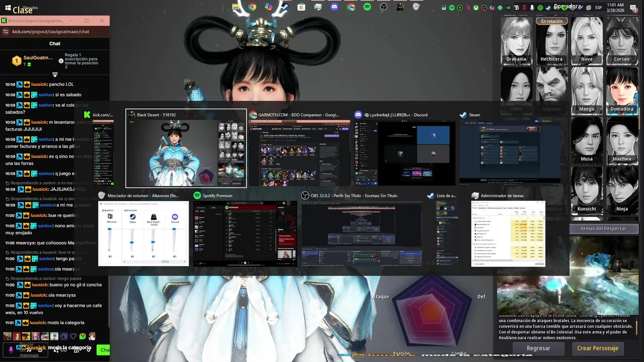
Task: Open Windows Start menu
Action: 8,7
